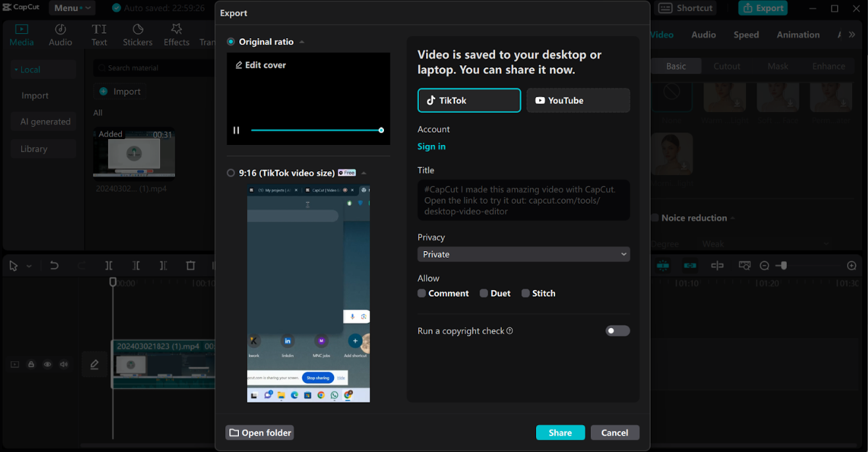The height and width of the screenshot is (452, 868).
Task: Enable the Duet checkbox
Action: pos(483,293)
